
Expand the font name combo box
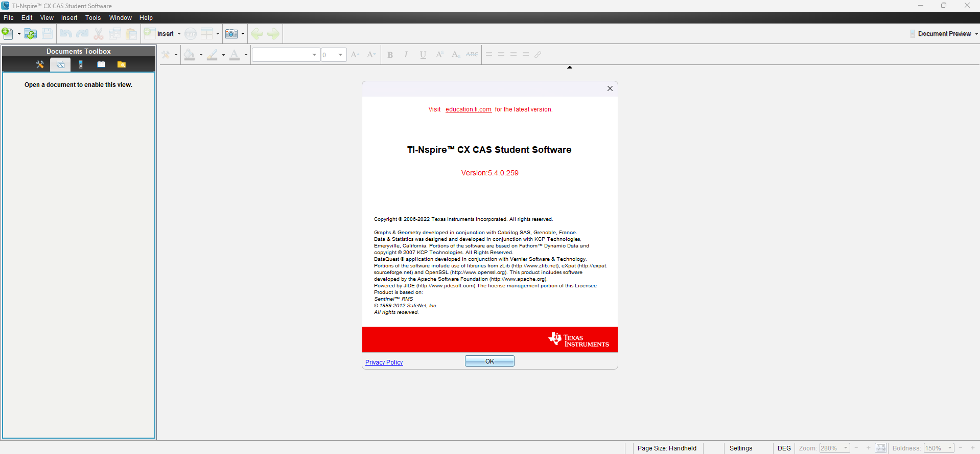tap(314, 55)
